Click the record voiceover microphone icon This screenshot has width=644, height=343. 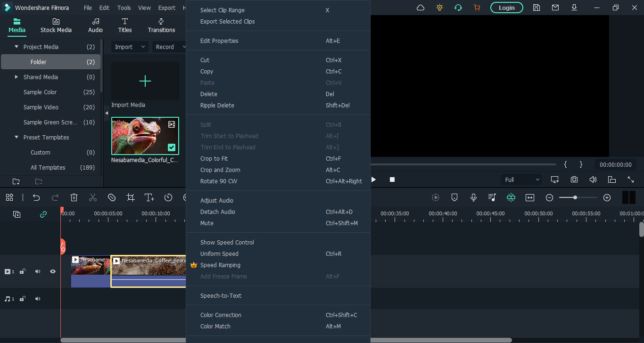click(473, 198)
